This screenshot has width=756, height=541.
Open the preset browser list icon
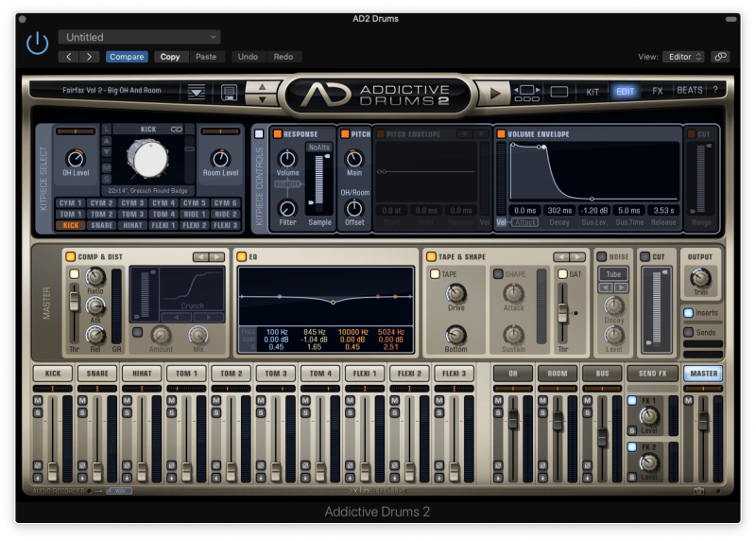pyautogui.click(x=197, y=91)
